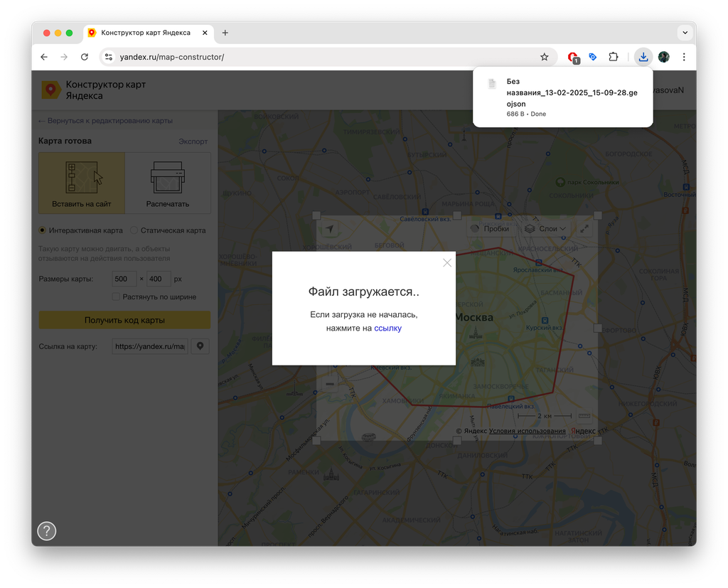This screenshot has width=728, height=588.
Task: Click Получить код карты button
Action: (x=124, y=320)
